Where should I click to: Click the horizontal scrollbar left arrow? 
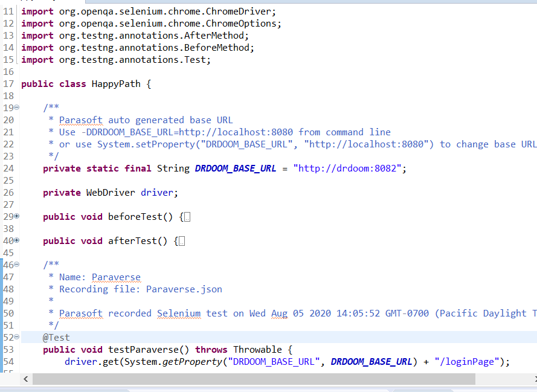25,379
